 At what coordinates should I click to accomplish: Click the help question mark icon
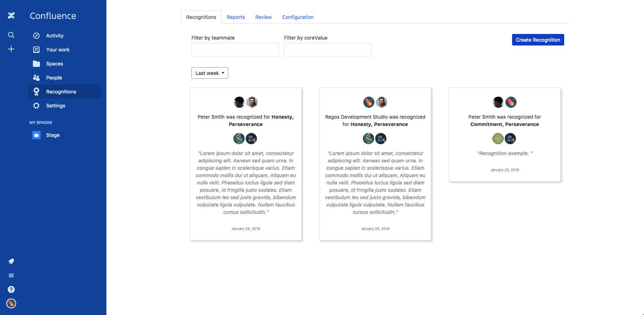click(11, 289)
